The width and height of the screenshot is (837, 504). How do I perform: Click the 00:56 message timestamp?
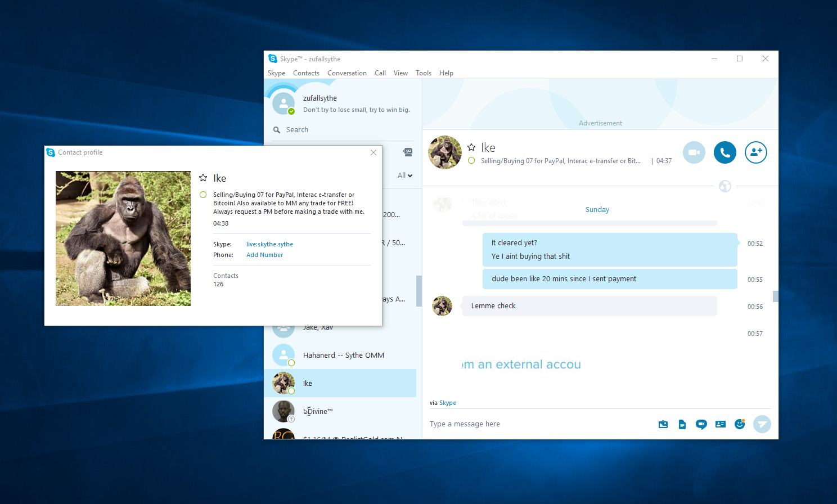click(755, 307)
